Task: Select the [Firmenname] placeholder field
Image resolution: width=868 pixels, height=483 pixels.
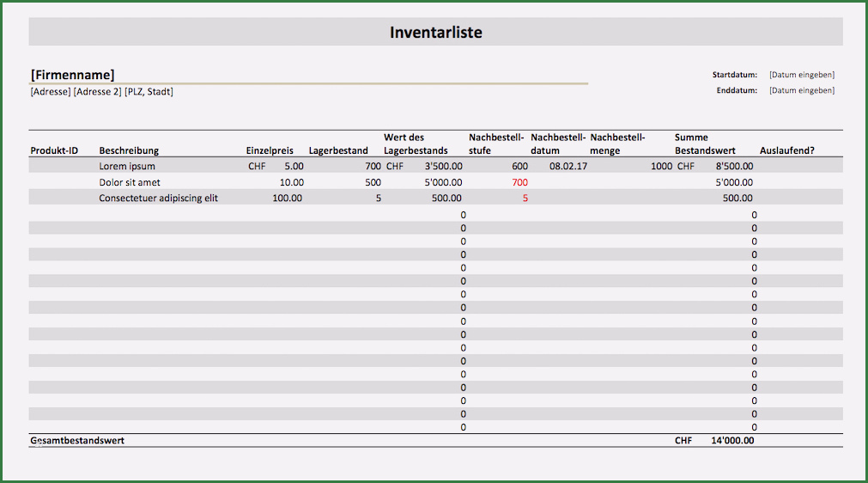Action: tap(72, 75)
